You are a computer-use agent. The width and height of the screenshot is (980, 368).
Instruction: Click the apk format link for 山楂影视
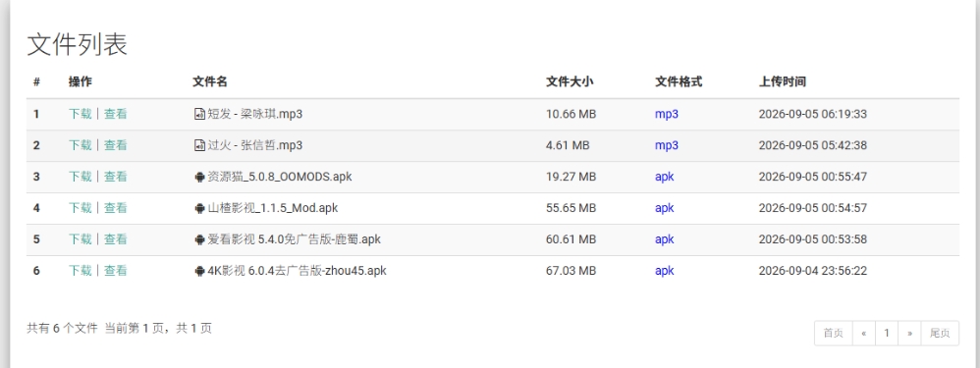tap(665, 208)
